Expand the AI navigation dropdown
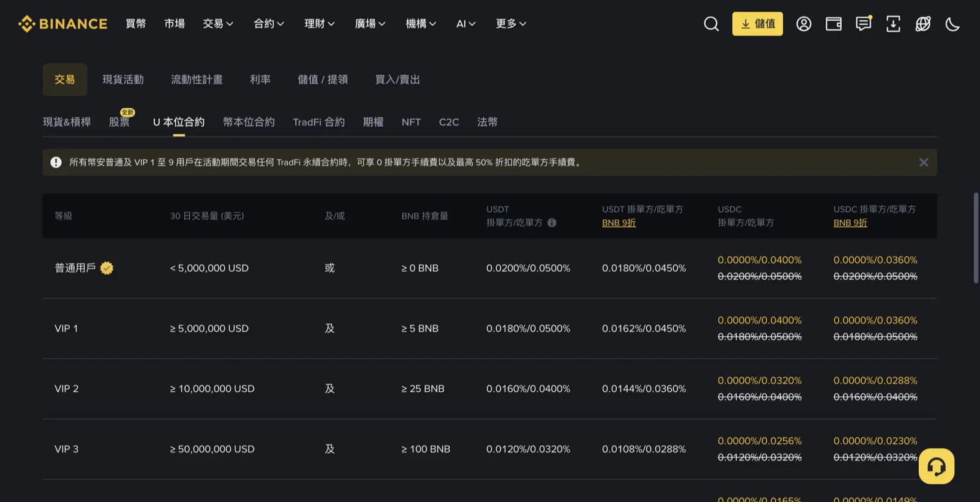The height and width of the screenshot is (502, 980). 466,24
